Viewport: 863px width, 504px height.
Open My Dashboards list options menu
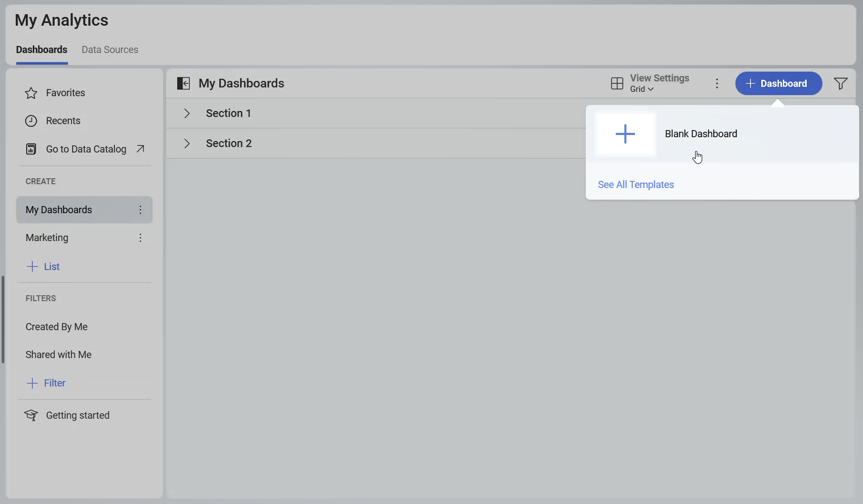click(141, 210)
